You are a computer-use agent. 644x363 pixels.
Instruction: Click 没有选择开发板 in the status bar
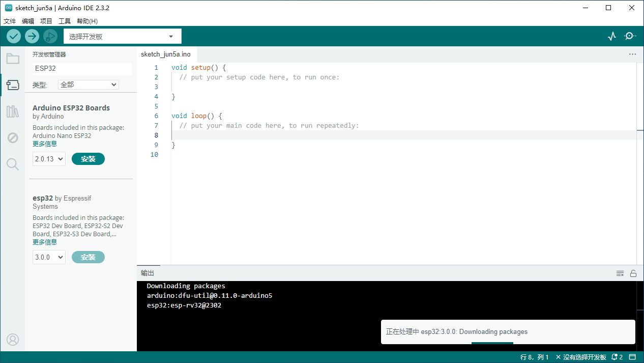coord(581,357)
